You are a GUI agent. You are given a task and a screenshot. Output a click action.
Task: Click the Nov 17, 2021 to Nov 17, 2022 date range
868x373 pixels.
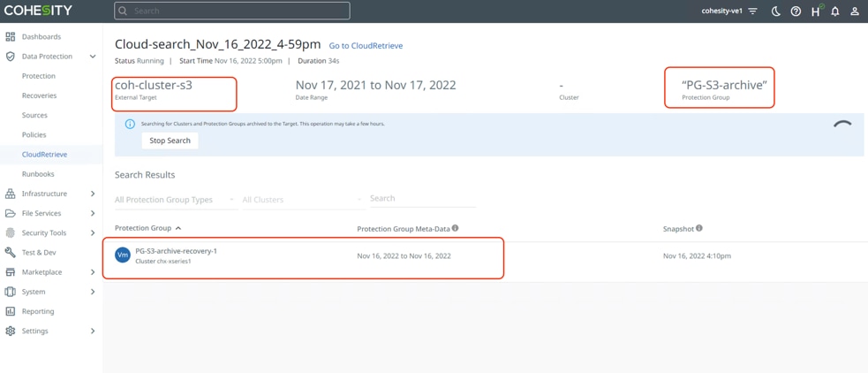click(376, 86)
